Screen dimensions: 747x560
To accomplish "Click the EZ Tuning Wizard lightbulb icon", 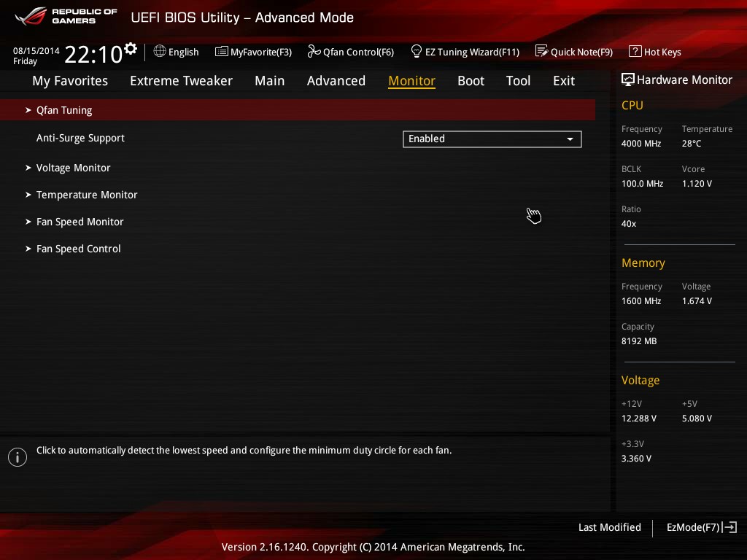I will 417,51.
